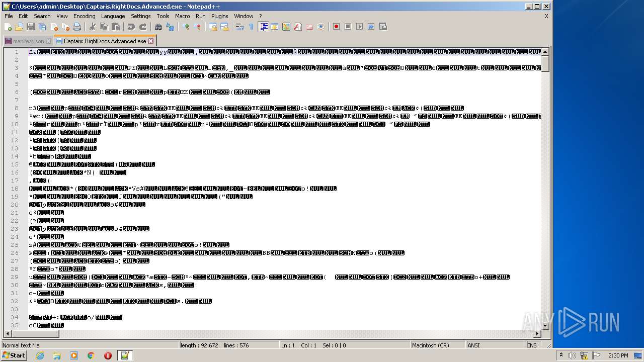Open the ? help menu
644x362 pixels.
point(260,16)
